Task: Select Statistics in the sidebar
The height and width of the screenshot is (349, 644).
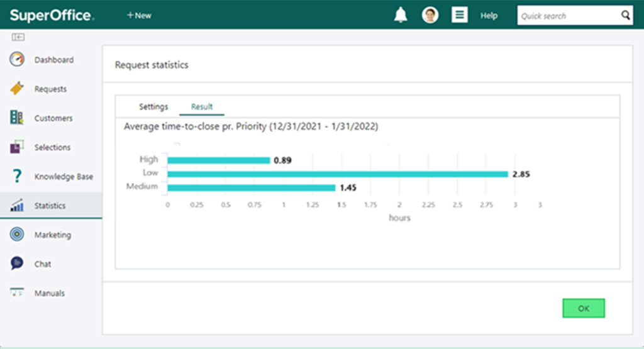Action: (x=50, y=206)
